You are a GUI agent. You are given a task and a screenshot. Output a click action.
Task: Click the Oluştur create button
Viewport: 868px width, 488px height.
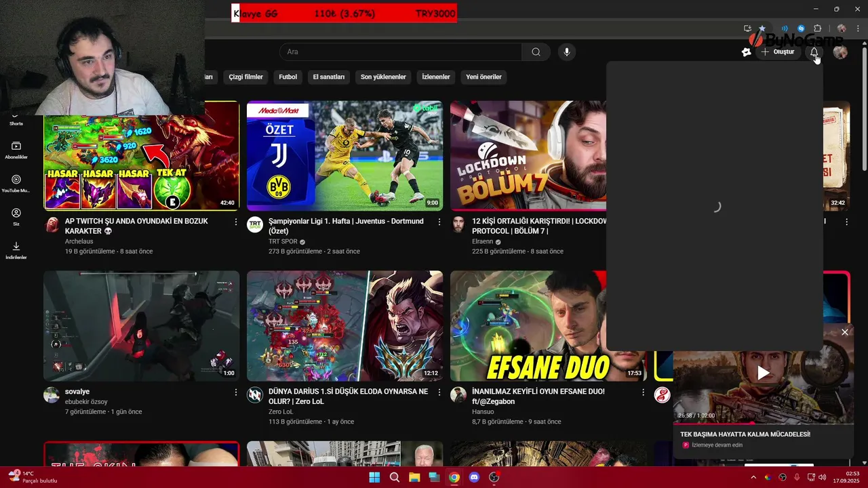(778, 52)
